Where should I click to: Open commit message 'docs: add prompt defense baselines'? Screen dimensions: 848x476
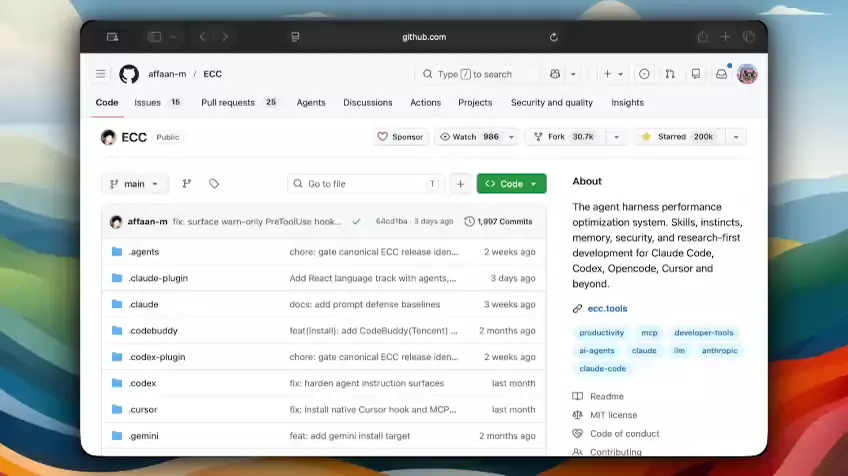coord(365,305)
